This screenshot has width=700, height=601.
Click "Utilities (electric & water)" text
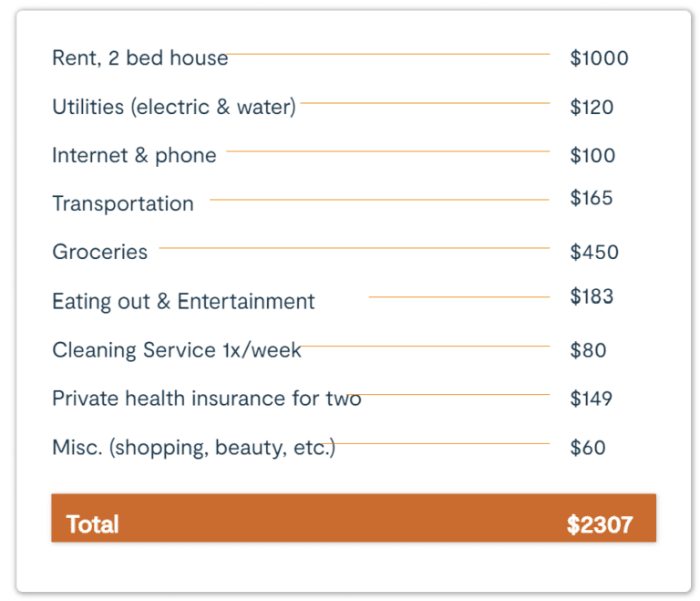(x=174, y=108)
